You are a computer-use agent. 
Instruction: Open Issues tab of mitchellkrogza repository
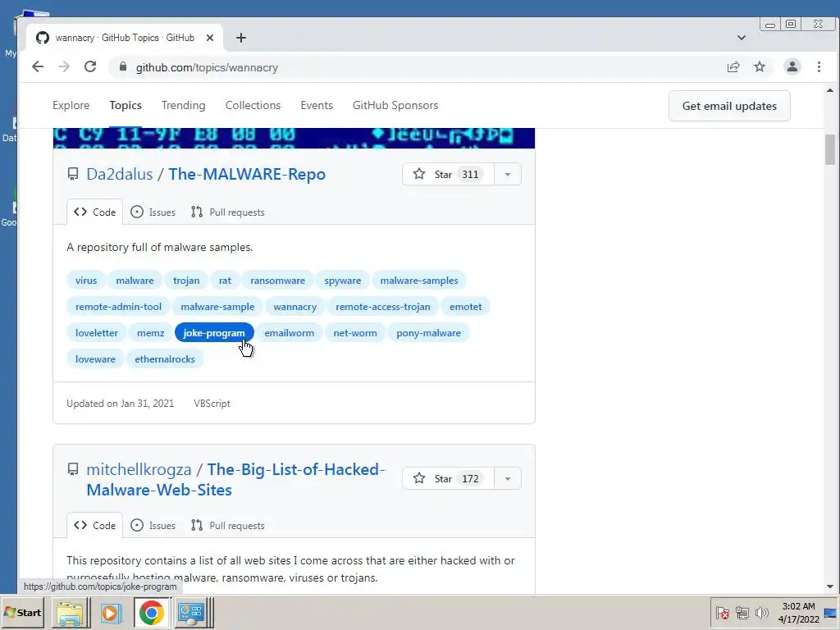pyautogui.click(x=153, y=526)
